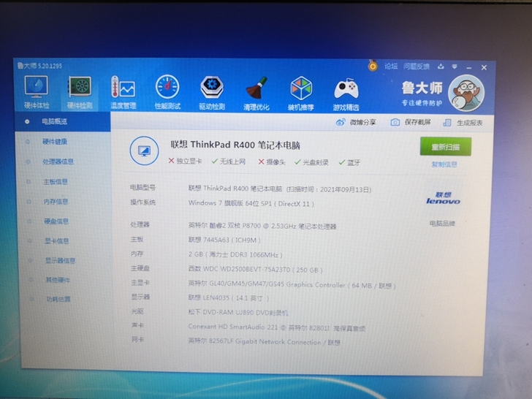Click the WDC WD2500BEVT hard disk value
The height and width of the screenshot is (399, 532).
point(255,270)
